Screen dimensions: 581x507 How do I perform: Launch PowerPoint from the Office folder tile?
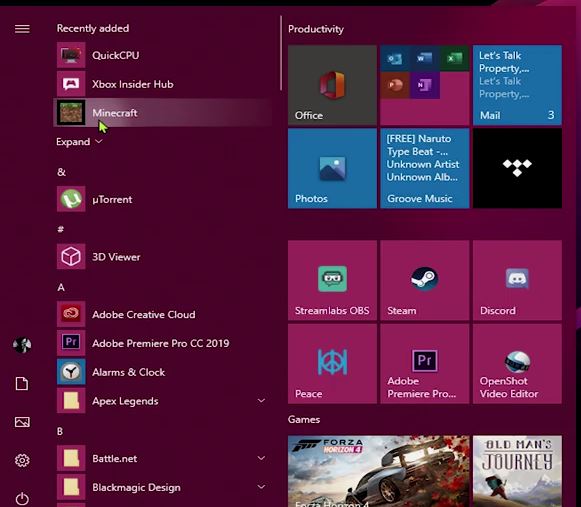pos(395,86)
